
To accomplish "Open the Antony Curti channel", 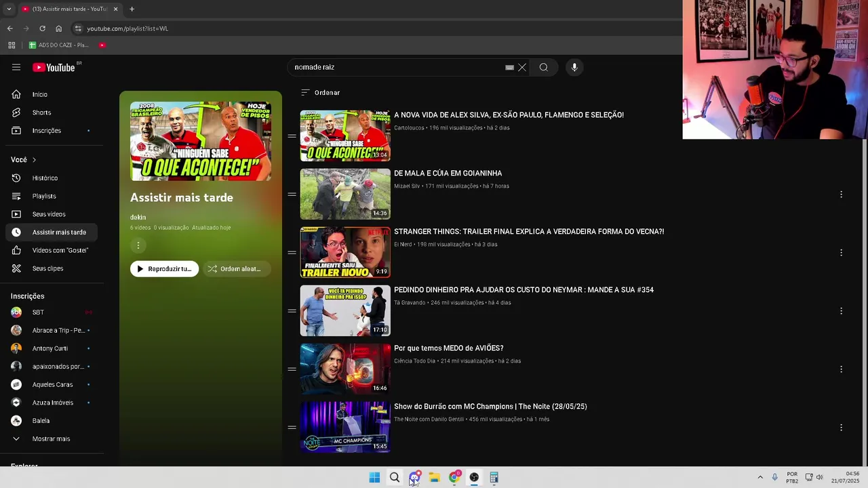I will click(52, 348).
